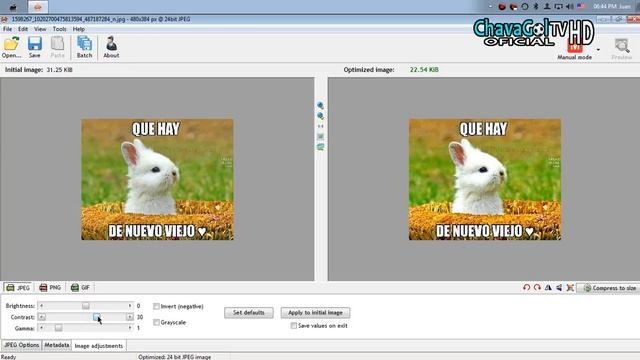Open the Edit menu

pyautogui.click(x=23, y=29)
